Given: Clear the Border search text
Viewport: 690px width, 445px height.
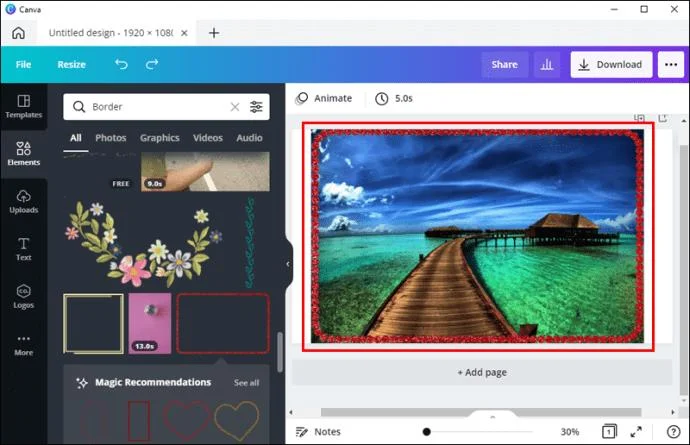Looking at the screenshot, I should point(235,107).
